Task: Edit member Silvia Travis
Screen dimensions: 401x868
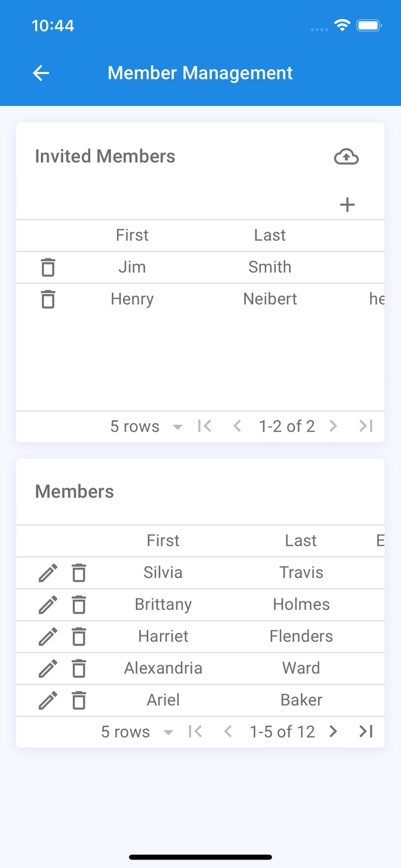Action: (x=48, y=573)
